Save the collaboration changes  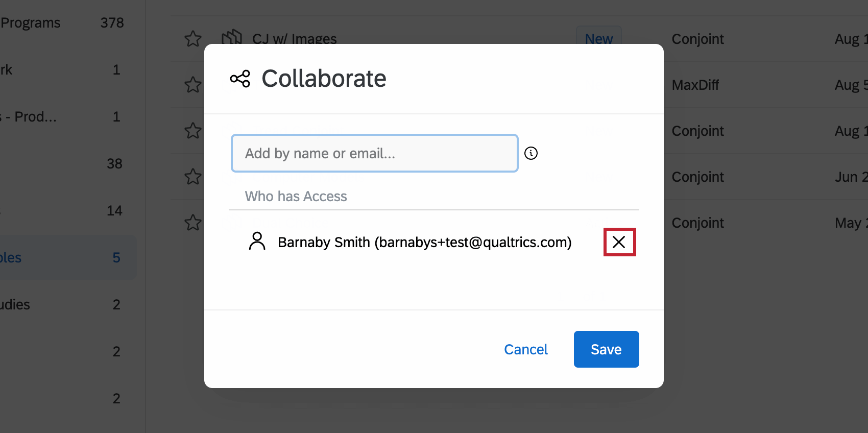click(606, 349)
